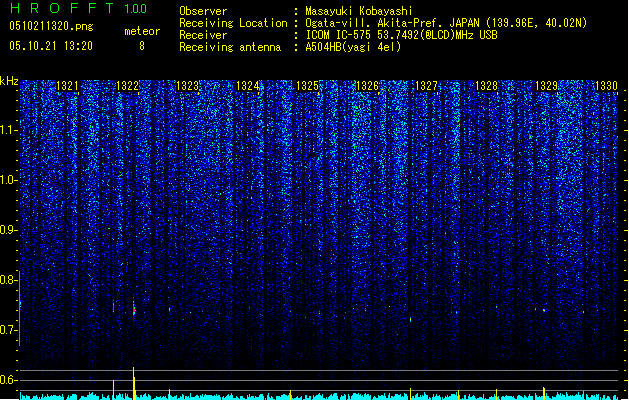Image resolution: width=629 pixels, height=400 pixels.
Task: Click the Receiving Location Ogata-vill. Akita-Pref. text
Action: [x=446, y=23]
